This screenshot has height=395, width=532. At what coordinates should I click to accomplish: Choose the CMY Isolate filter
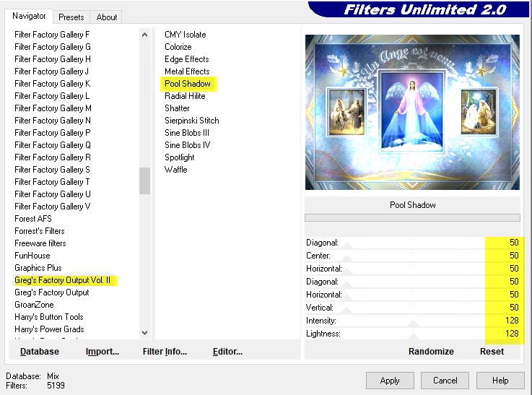point(186,35)
